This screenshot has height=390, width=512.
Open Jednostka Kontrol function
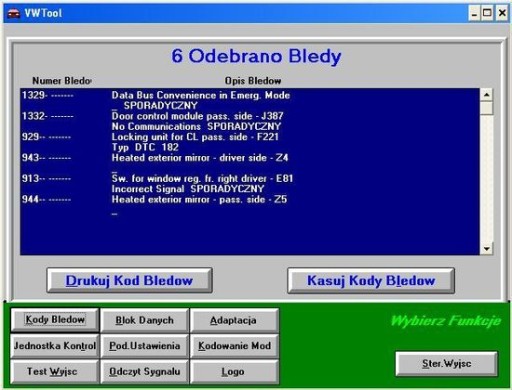55,346
